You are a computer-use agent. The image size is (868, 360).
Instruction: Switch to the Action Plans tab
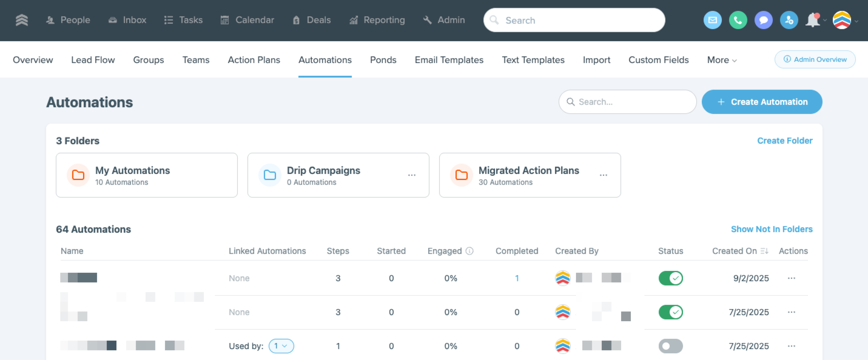coord(254,60)
